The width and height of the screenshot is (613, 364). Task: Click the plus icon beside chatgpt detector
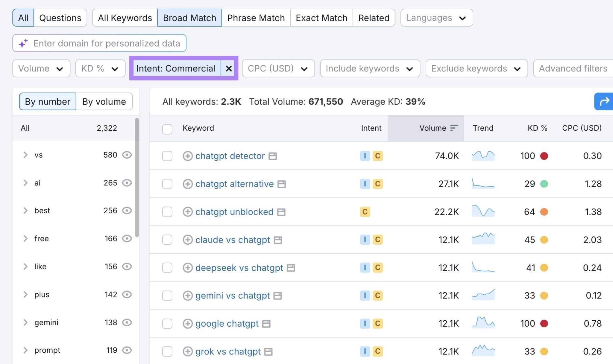click(x=187, y=156)
